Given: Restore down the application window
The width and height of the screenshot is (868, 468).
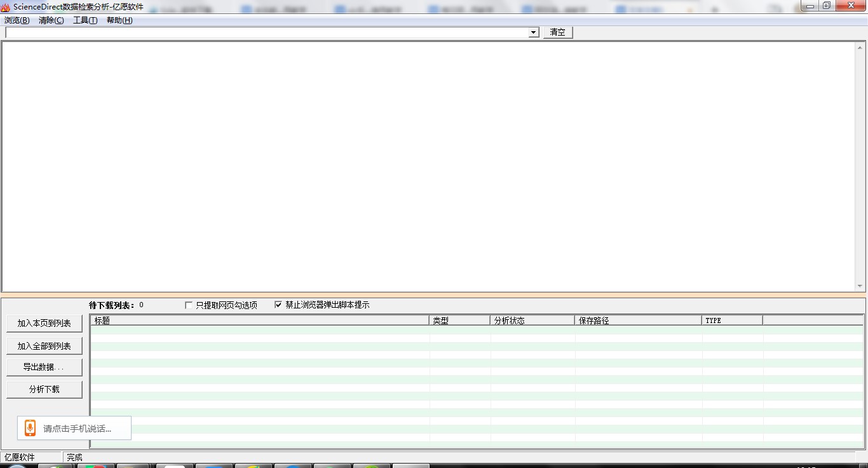Looking at the screenshot, I should point(826,6).
